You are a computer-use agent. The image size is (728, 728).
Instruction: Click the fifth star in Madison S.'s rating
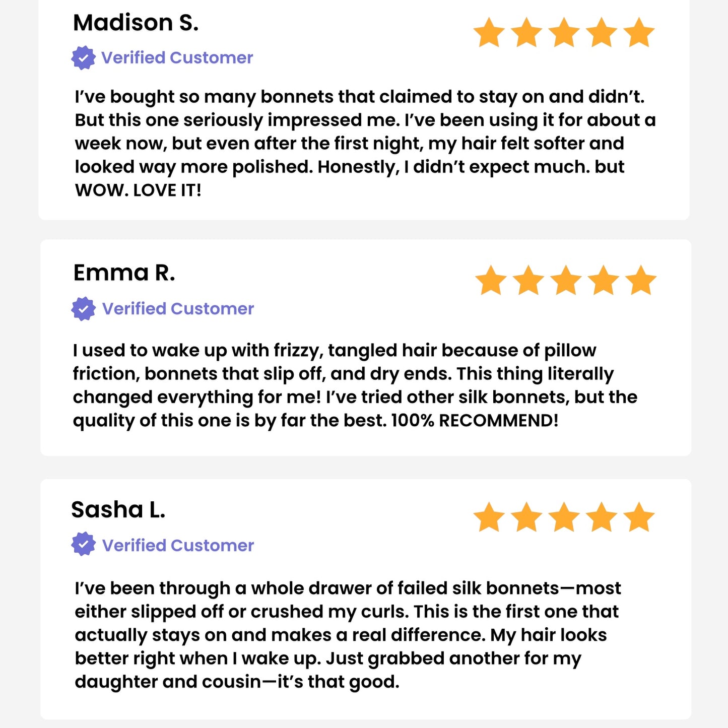(639, 33)
